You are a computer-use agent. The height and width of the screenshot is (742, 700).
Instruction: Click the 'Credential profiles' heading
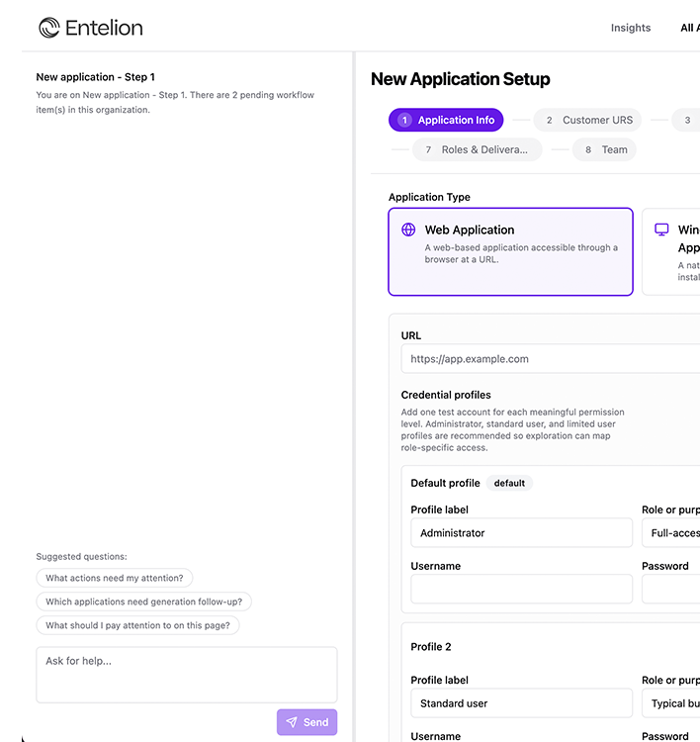click(x=446, y=395)
